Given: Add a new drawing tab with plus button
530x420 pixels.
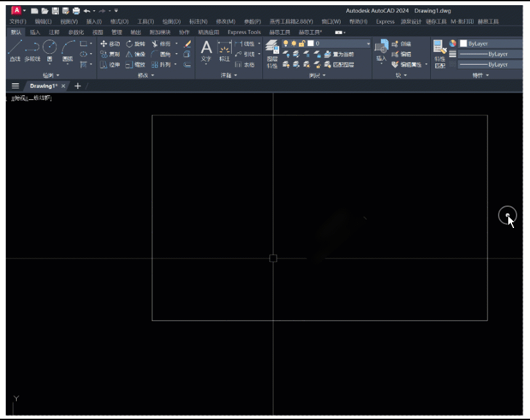Looking at the screenshot, I should click(78, 86).
